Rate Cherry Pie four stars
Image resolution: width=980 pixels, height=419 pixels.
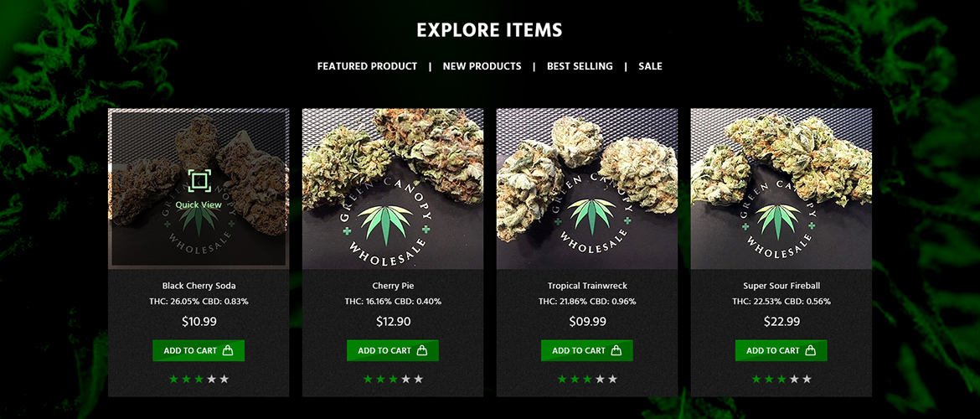pyautogui.click(x=405, y=379)
